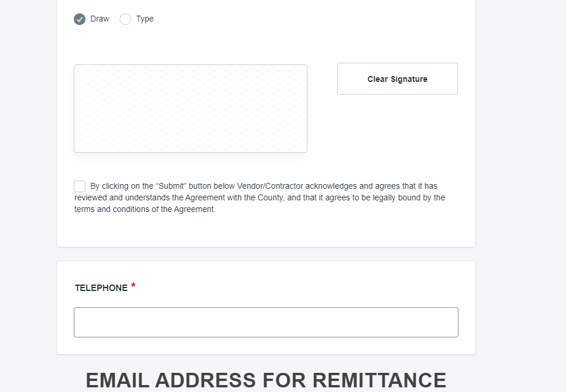
Task: Click the word "acknowledges" in the agreement text
Action: point(331,186)
